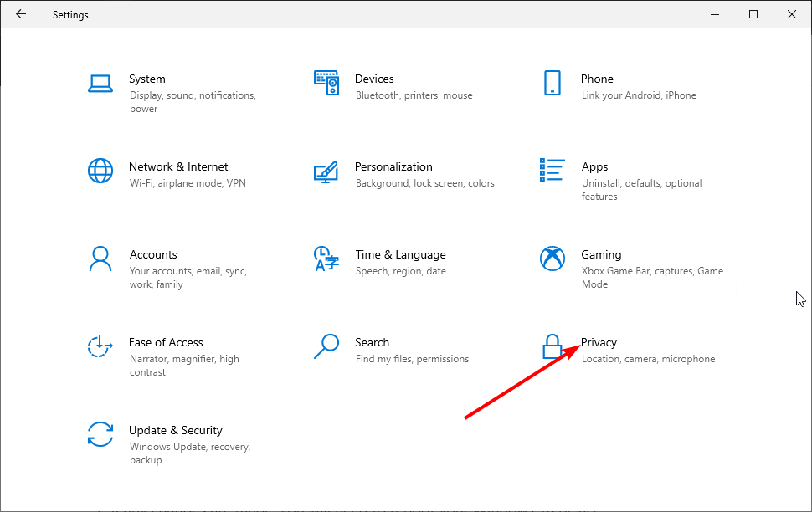Select the Phone icon
812x512 pixels.
(552, 83)
